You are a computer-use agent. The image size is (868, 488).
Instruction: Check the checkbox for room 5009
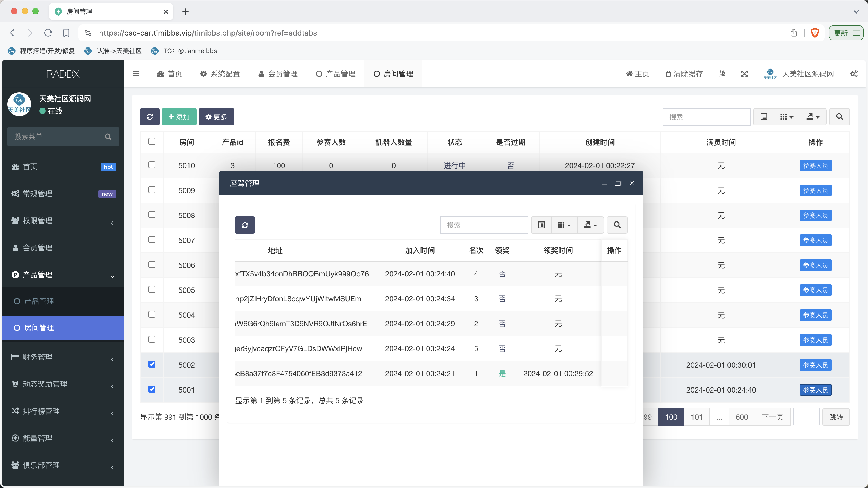[152, 190]
